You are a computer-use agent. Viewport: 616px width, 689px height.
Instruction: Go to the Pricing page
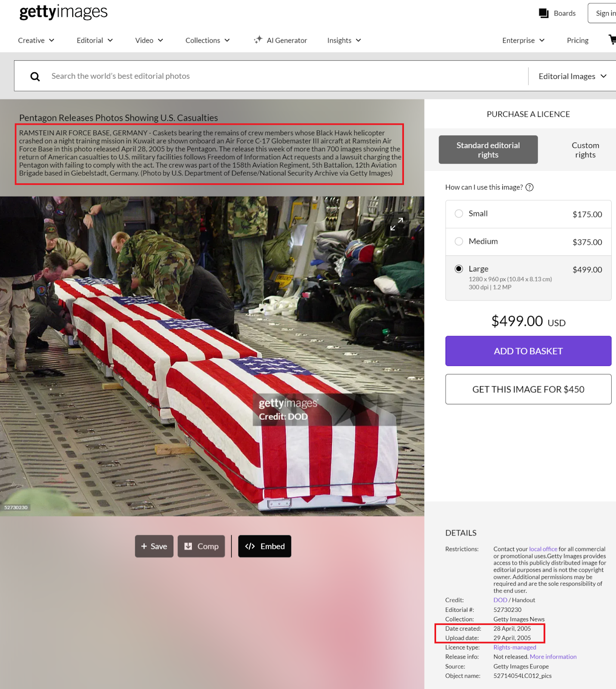coord(578,40)
